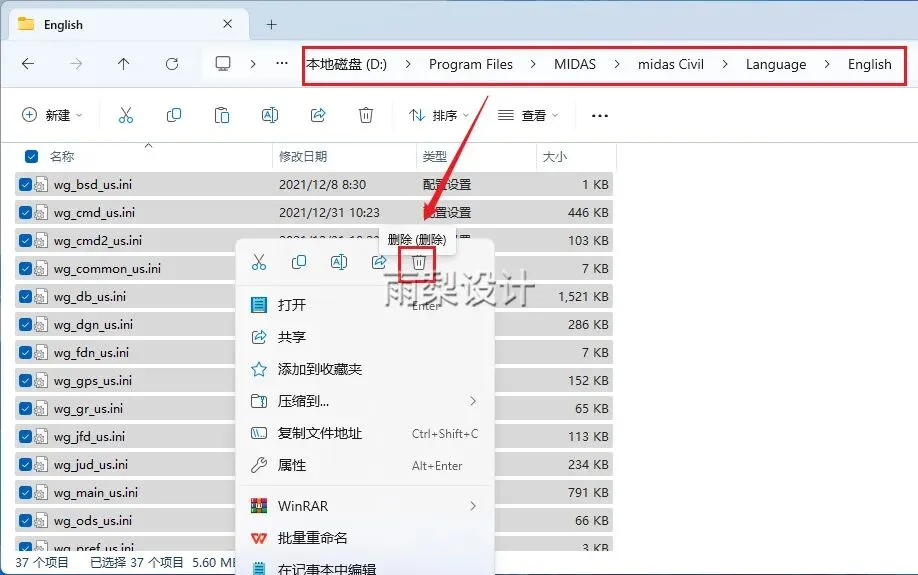
Task: Open the 新建 dropdown
Action: pos(52,115)
